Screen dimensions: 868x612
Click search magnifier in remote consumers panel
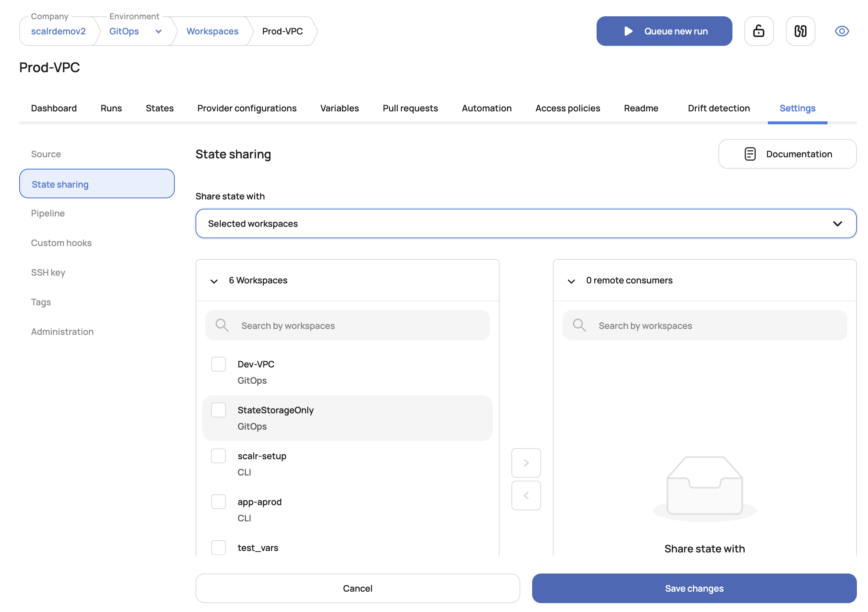tap(579, 325)
